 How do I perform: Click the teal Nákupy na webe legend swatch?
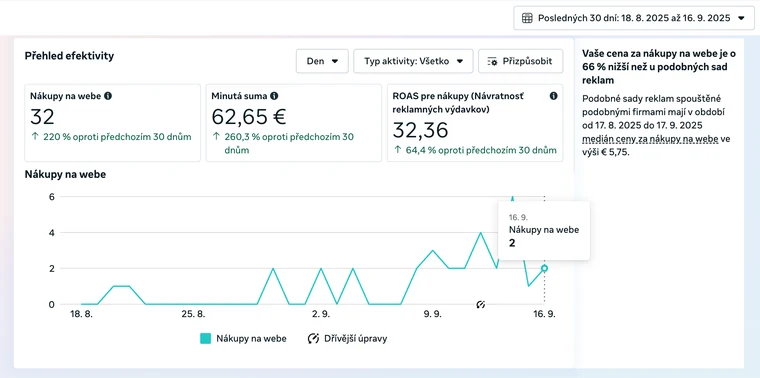(x=206, y=339)
